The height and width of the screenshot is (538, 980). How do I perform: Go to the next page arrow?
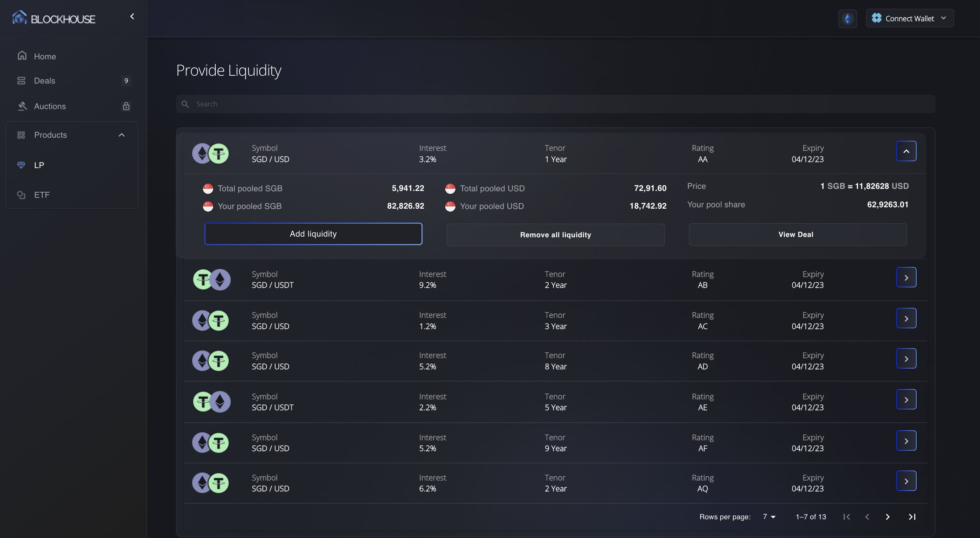point(887,517)
